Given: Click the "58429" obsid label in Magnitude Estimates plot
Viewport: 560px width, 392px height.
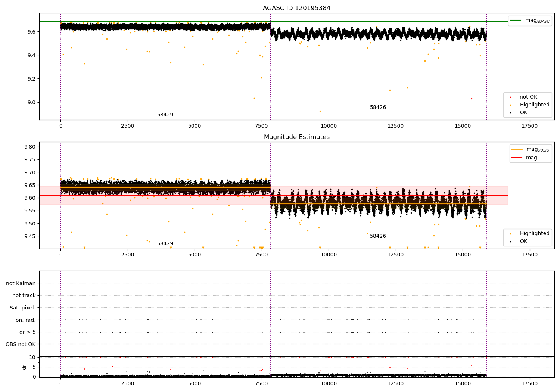Looking at the screenshot, I should tap(165, 244).
